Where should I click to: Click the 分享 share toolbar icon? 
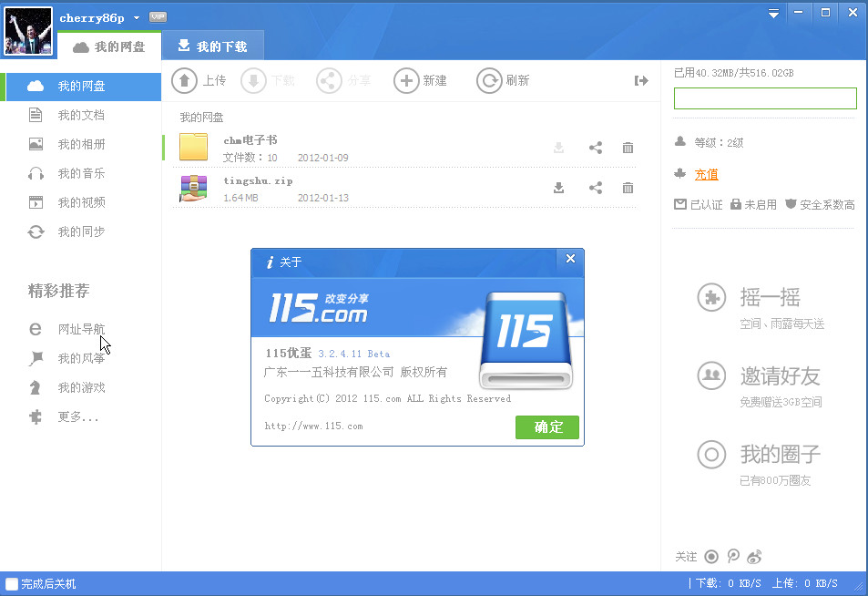329,81
